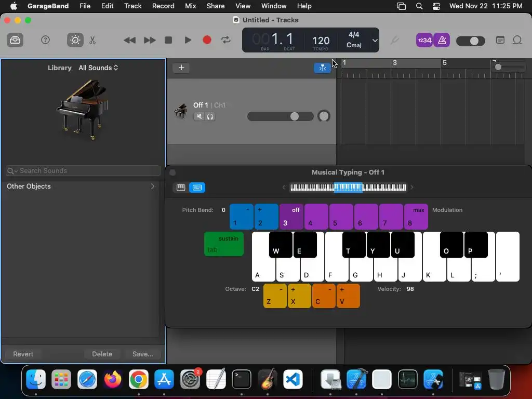Image resolution: width=532 pixels, height=399 pixels.
Task: Open the Window menu
Action: [274, 6]
